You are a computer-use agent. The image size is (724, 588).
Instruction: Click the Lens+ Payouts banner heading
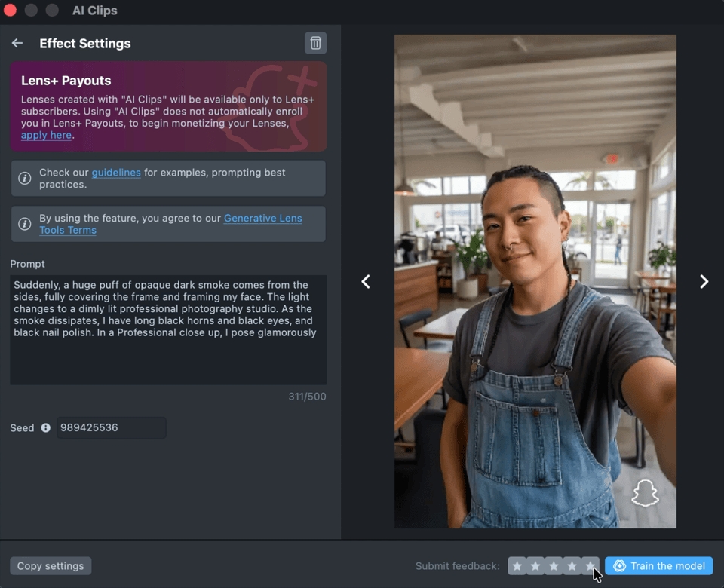[66, 81]
